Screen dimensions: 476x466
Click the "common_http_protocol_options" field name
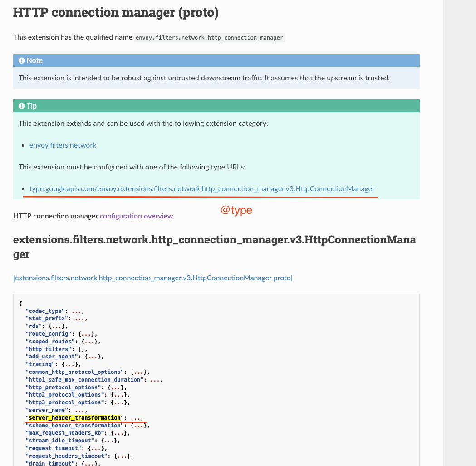tap(75, 372)
